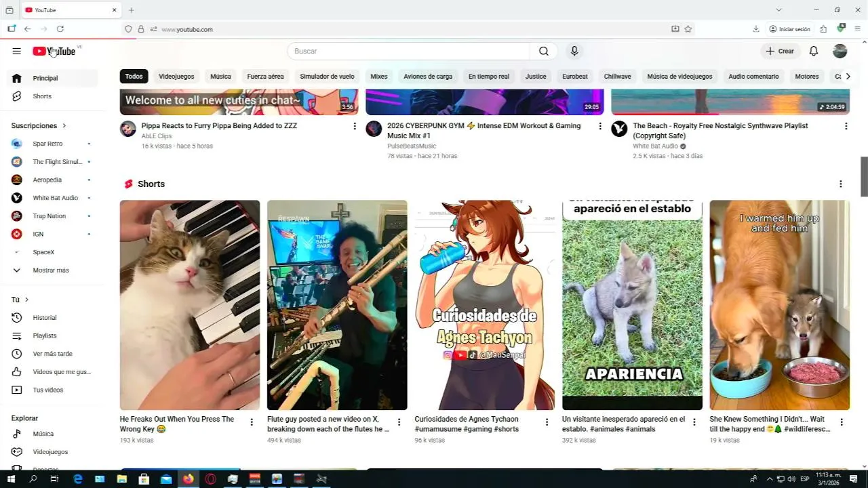Activate voice search microphone
Screen dimensions: 868x488
click(x=574, y=51)
